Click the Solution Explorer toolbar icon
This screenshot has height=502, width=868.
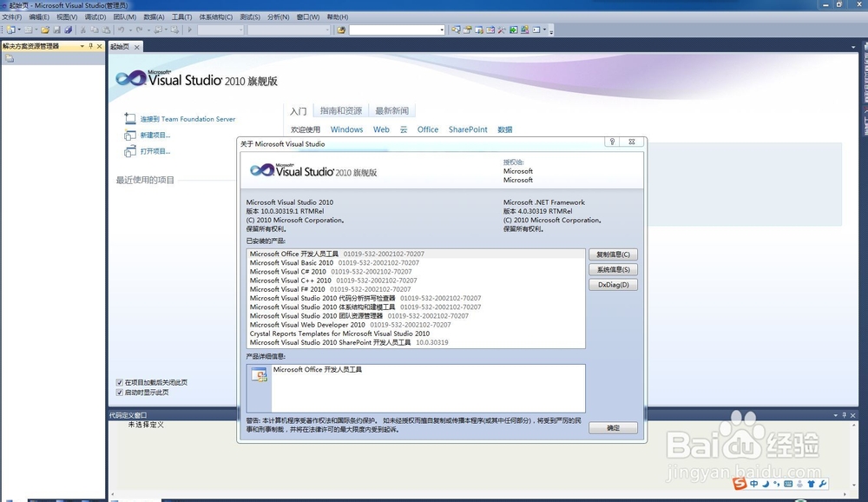click(x=457, y=30)
